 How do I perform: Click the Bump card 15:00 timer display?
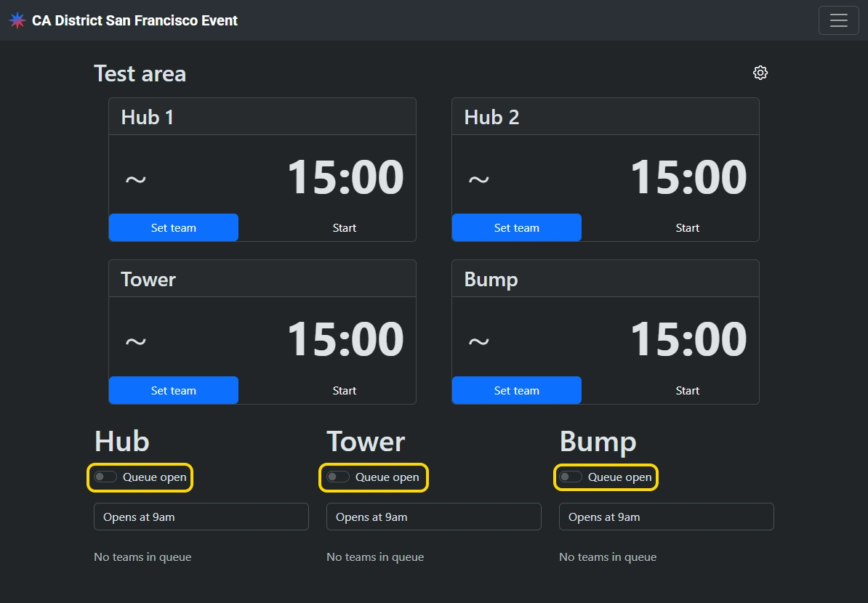pyautogui.click(x=688, y=339)
